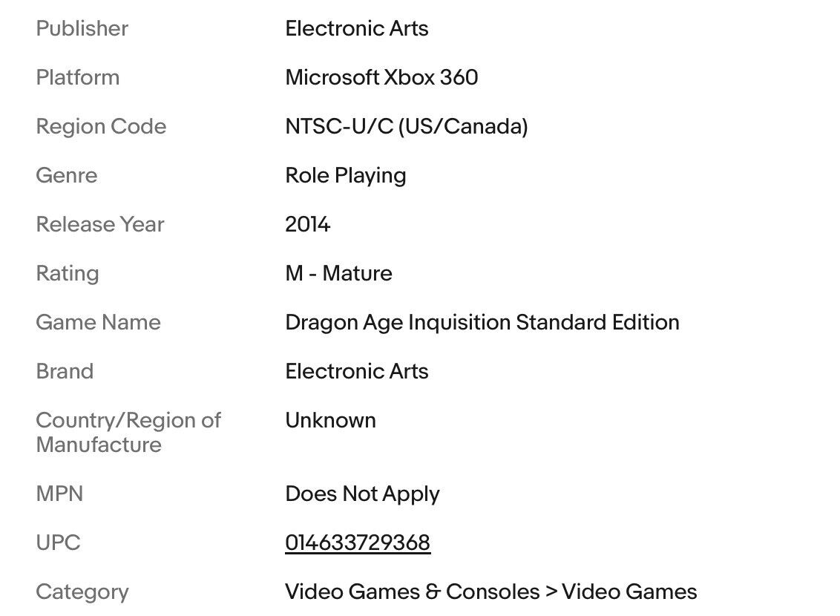
Task: Open the UPC link 014633729368
Action: tap(358, 543)
